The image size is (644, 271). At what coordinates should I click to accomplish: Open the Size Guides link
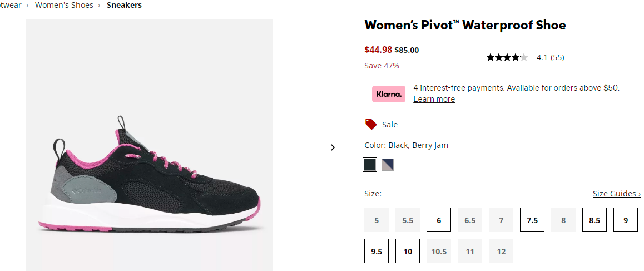[617, 193]
